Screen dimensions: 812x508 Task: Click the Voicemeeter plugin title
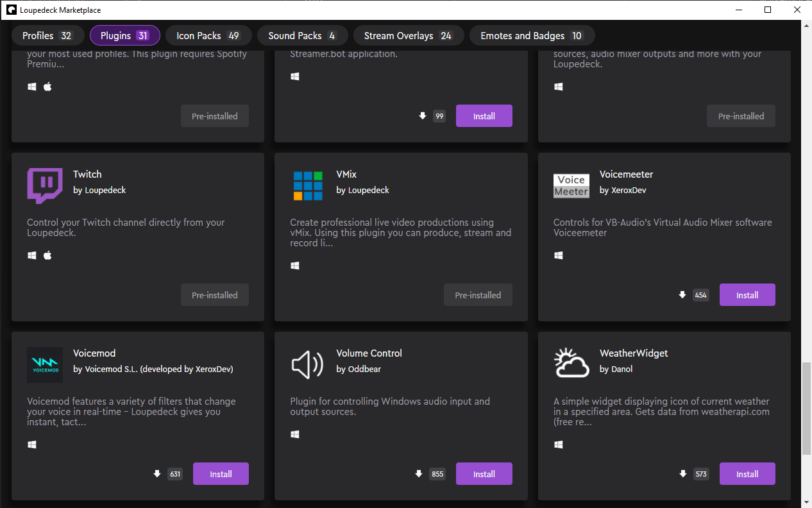point(627,174)
